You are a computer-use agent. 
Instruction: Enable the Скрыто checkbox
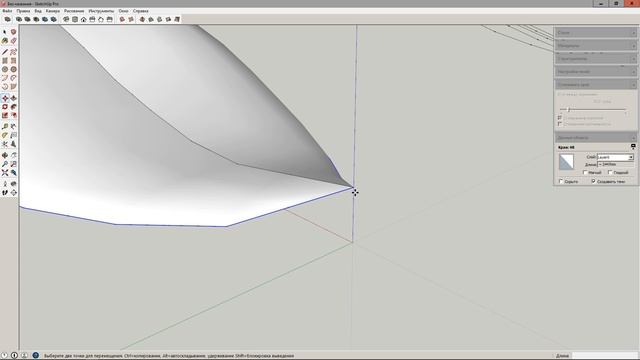tap(560, 181)
